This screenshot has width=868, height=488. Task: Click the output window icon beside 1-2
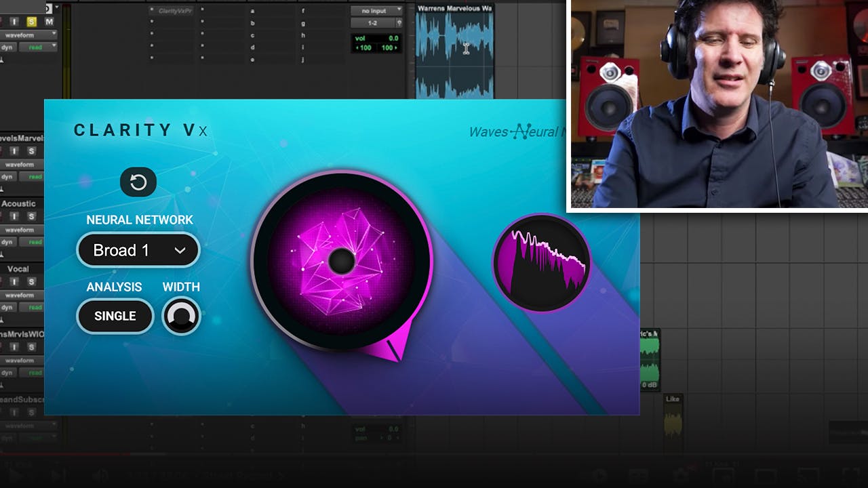[399, 22]
